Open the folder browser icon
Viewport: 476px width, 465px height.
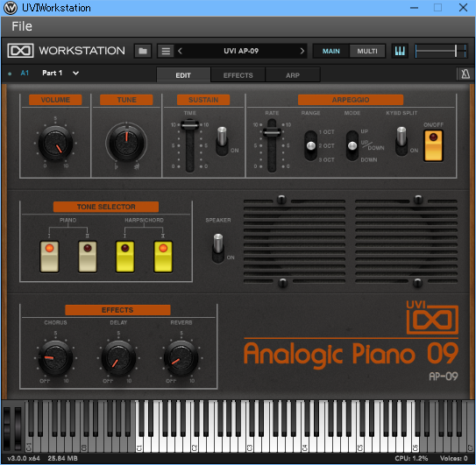[143, 51]
